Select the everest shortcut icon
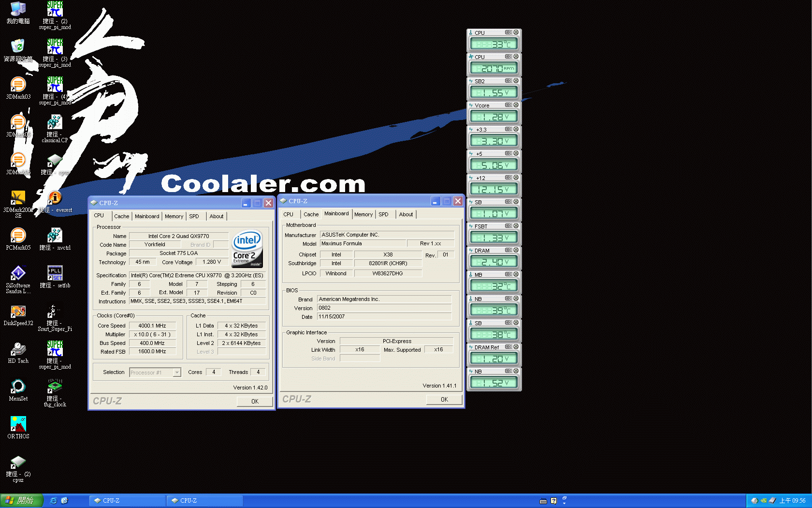Image resolution: width=812 pixels, height=508 pixels. [55, 201]
